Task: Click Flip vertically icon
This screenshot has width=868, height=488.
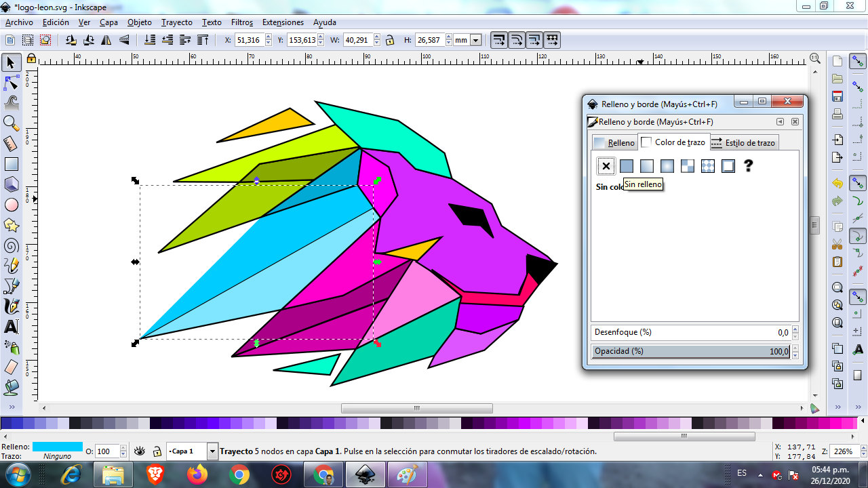Action: (124, 40)
